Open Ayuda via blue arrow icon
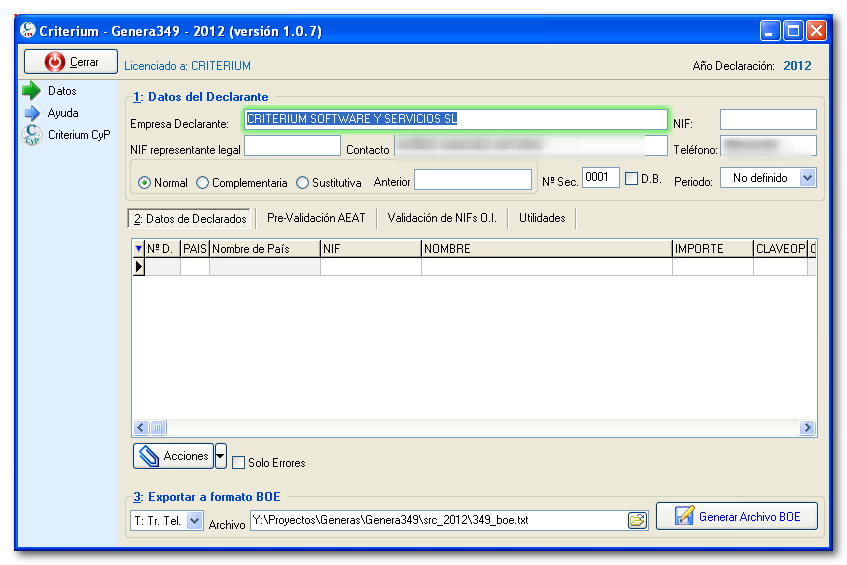847x565 pixels. point(31,113)
